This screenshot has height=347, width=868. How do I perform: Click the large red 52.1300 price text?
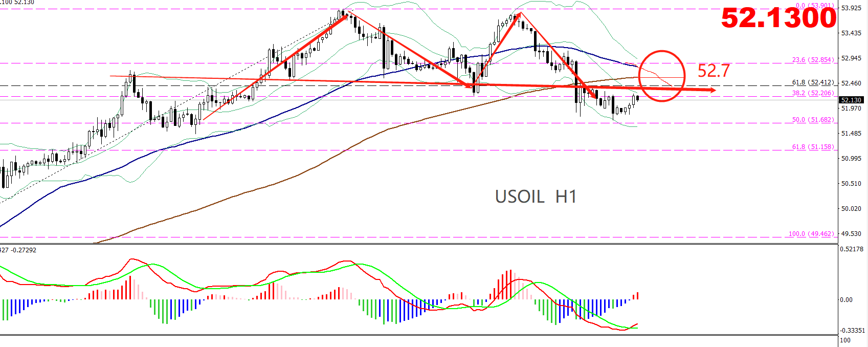coord(778,18)
